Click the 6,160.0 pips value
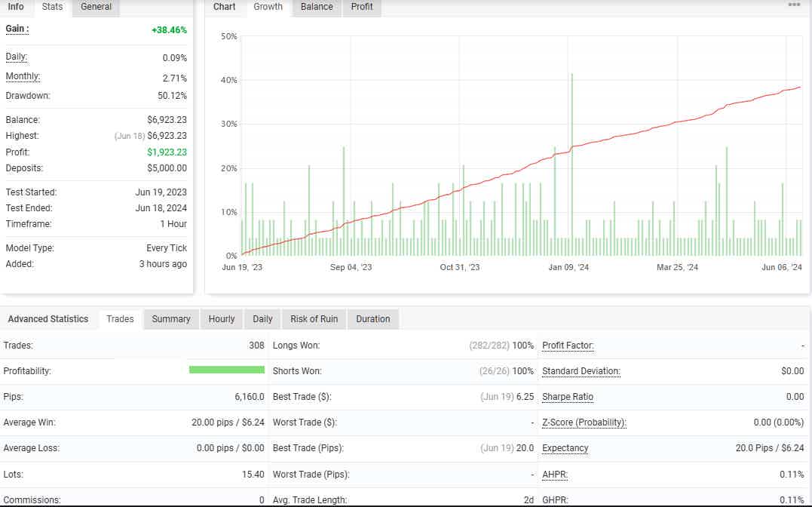The height and width of the screenshot is (507, 812). click(249, 397)
